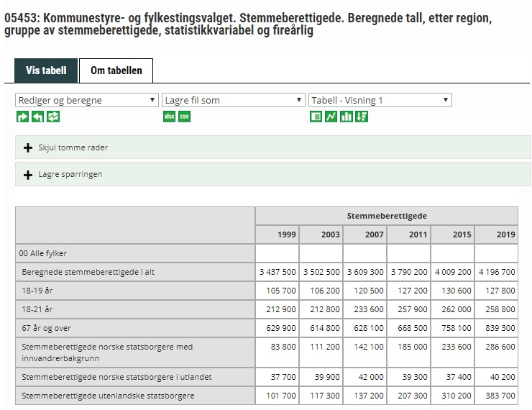Click the pivot counter-clockwise arrow icon

click(37, 117)
